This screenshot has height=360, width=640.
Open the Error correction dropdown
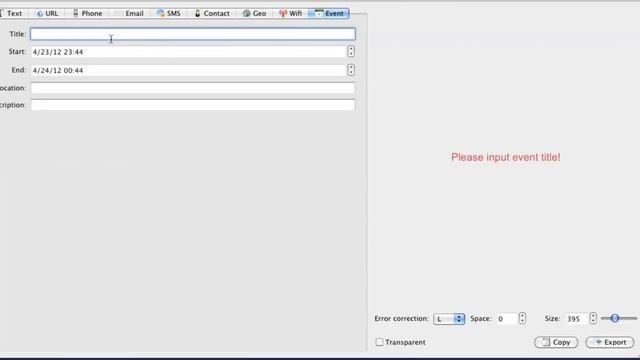(449, 319)
